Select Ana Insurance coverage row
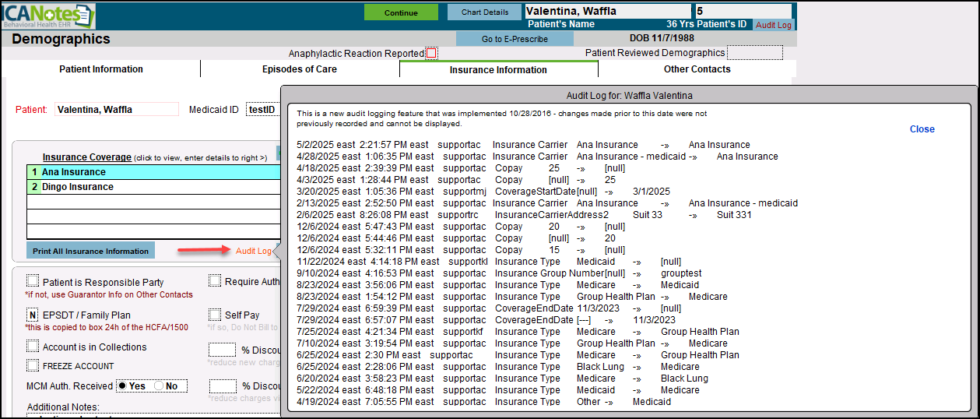980x419 pixels. pos(153,172)
